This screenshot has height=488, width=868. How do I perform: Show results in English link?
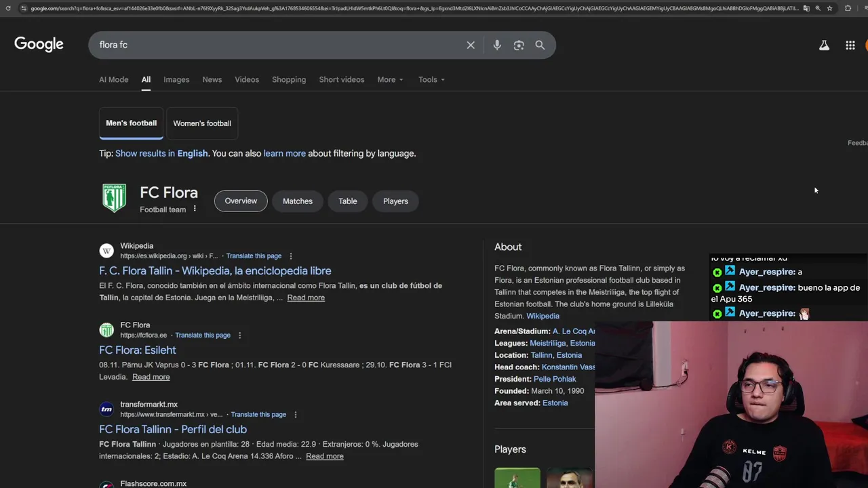point(161,154)
